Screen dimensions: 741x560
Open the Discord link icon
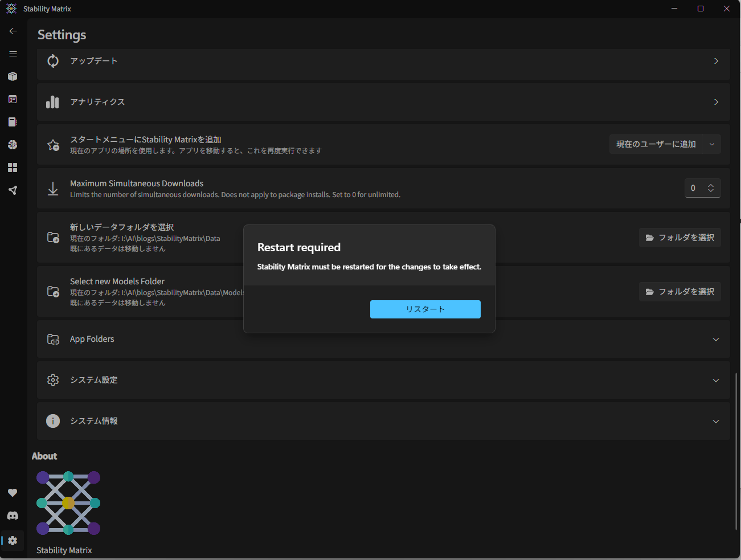tap(13, 516)
